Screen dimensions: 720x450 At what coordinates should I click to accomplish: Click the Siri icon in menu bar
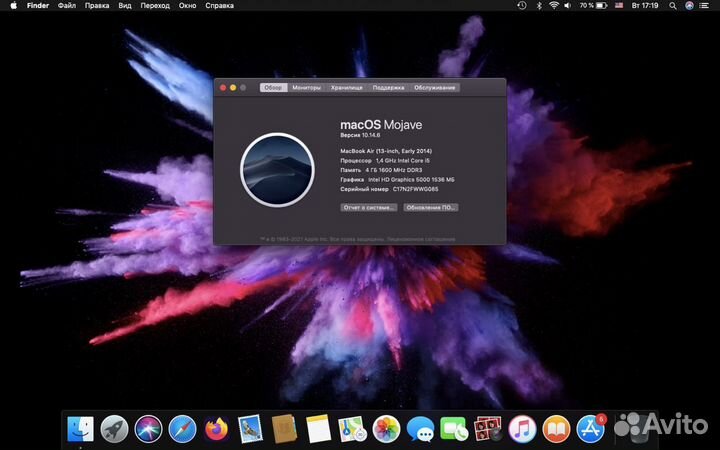coord(689,6)
